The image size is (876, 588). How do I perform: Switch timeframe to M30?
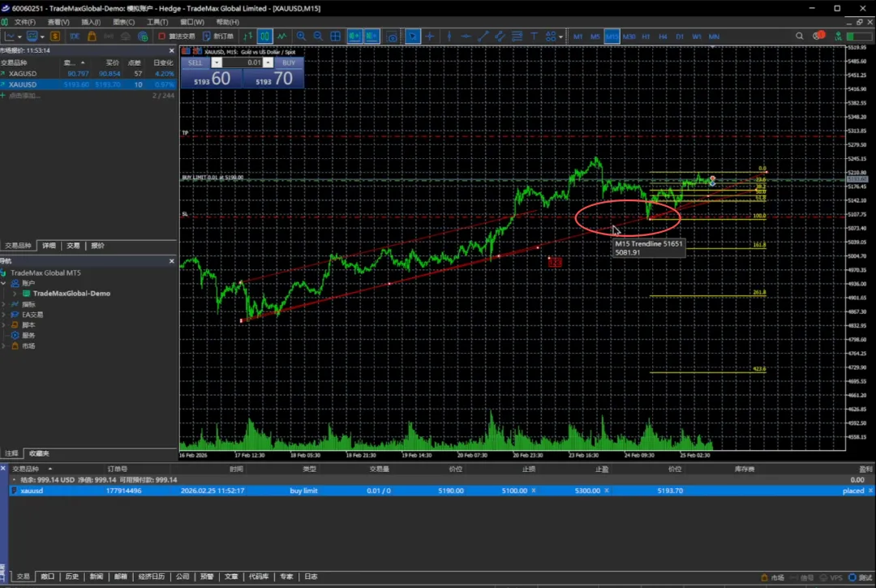(629, 36)
